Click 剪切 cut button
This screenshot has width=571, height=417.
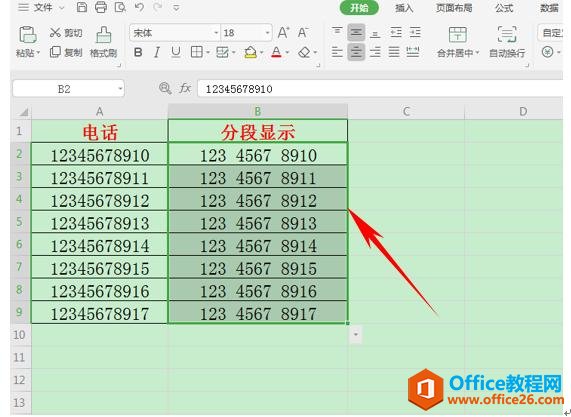pos(66,33)
